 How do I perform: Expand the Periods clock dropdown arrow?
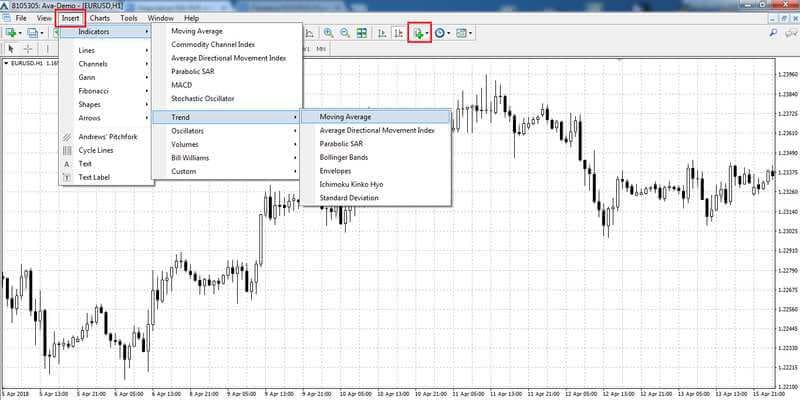pos(448,33)
